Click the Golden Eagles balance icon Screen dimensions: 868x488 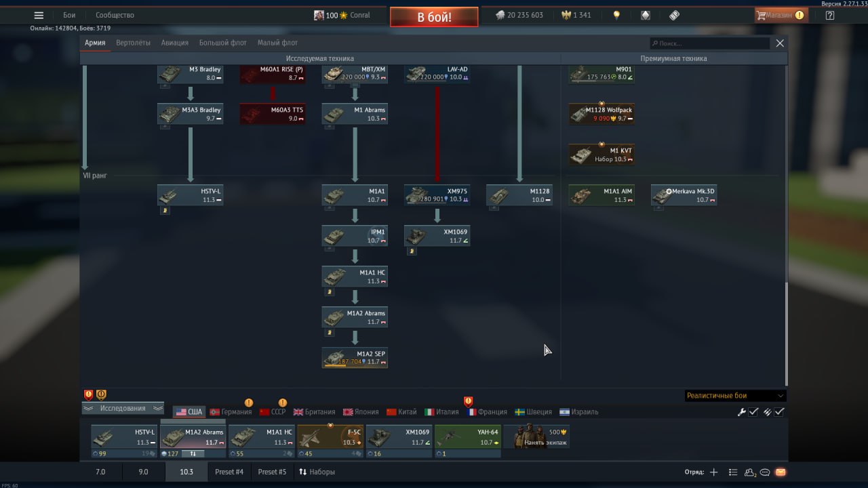coord(566,15)
